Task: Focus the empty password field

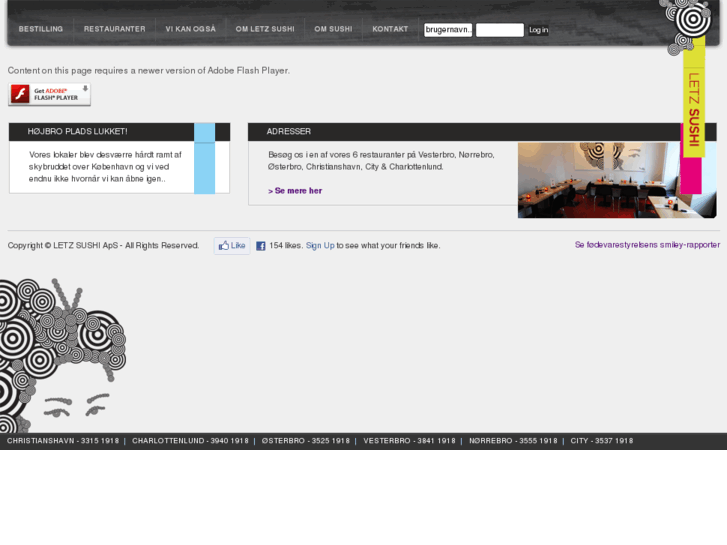Action: (500, 30)
